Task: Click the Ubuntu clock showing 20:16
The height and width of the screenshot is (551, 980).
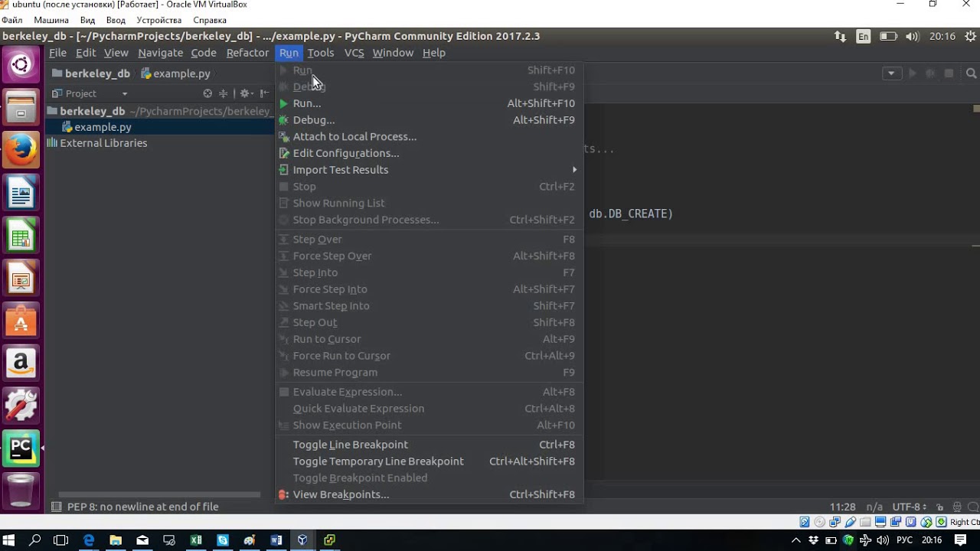Action: pyautogui.click(x=942, y=36)
